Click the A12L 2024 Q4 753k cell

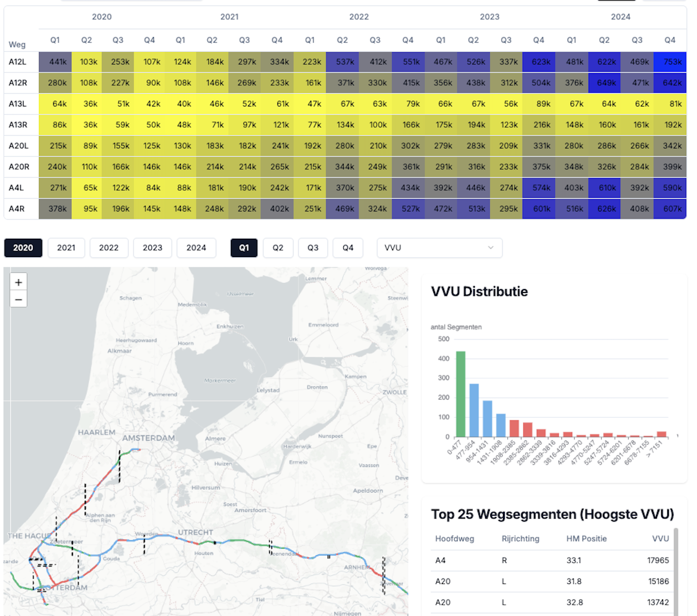(x=670, y=62)
